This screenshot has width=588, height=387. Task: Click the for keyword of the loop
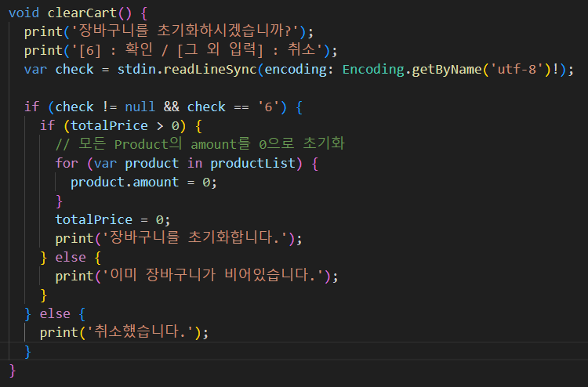pyautogui.click(x=67, y=164)
